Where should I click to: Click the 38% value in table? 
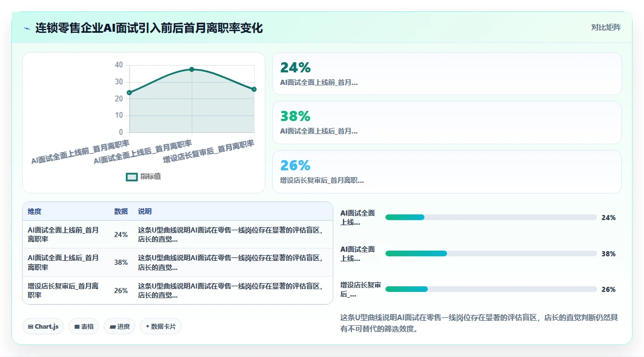pyautogui.click(x=121, y=263)
